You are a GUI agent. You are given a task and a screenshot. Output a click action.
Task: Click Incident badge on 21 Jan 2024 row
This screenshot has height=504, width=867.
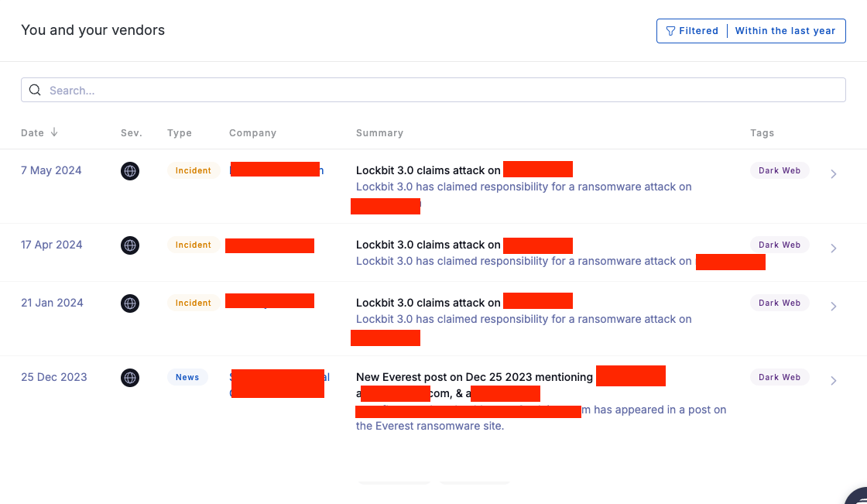tap(193, 303)
